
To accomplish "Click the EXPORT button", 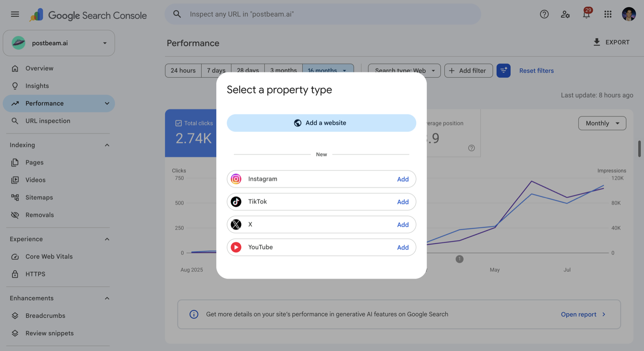I will pos(611,42).
